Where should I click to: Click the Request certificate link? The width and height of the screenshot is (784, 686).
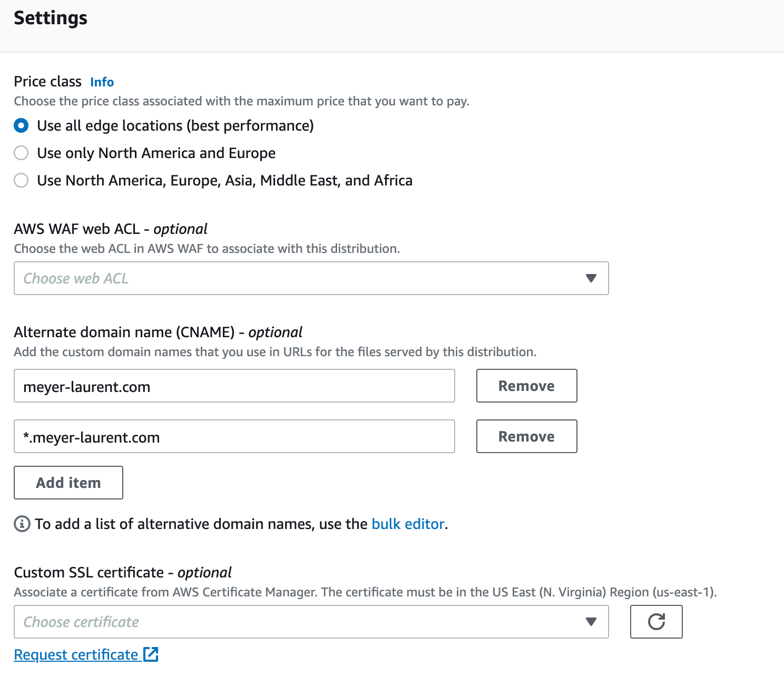pos(76,654)
